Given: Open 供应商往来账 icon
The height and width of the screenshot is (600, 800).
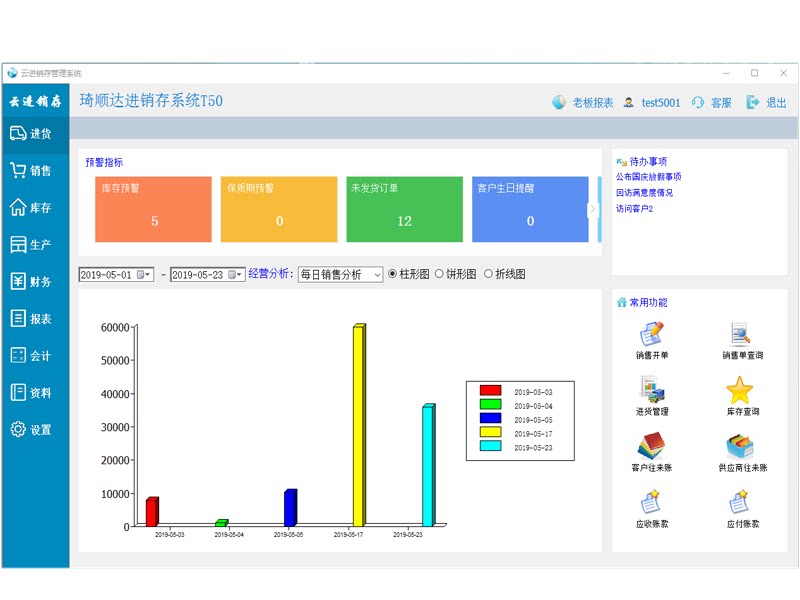Looking at the screenshot, I should click(740, 446).
